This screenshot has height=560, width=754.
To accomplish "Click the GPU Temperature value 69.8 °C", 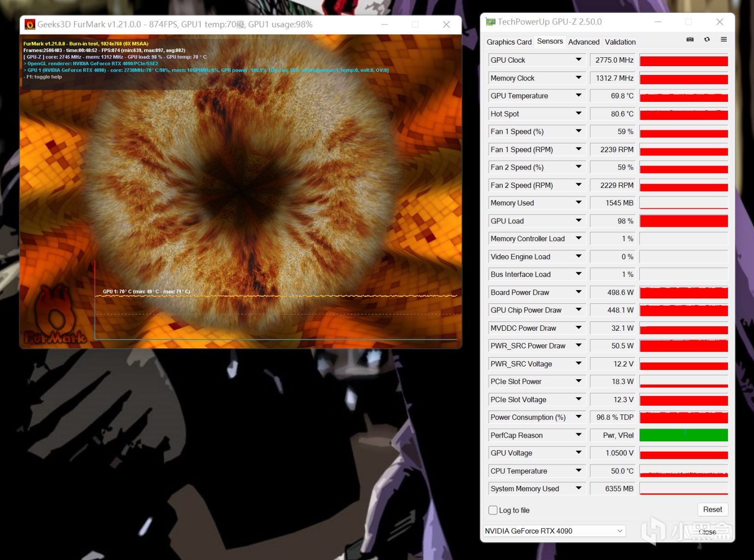I will click(613, 96).
